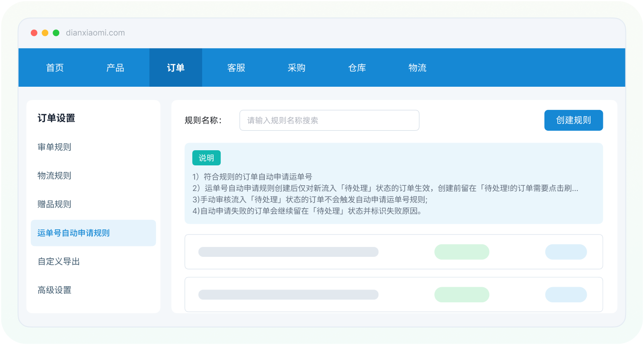
Task: Click the 规则名称 search input field
Action: pyautogui.click(x=330, y=120)
